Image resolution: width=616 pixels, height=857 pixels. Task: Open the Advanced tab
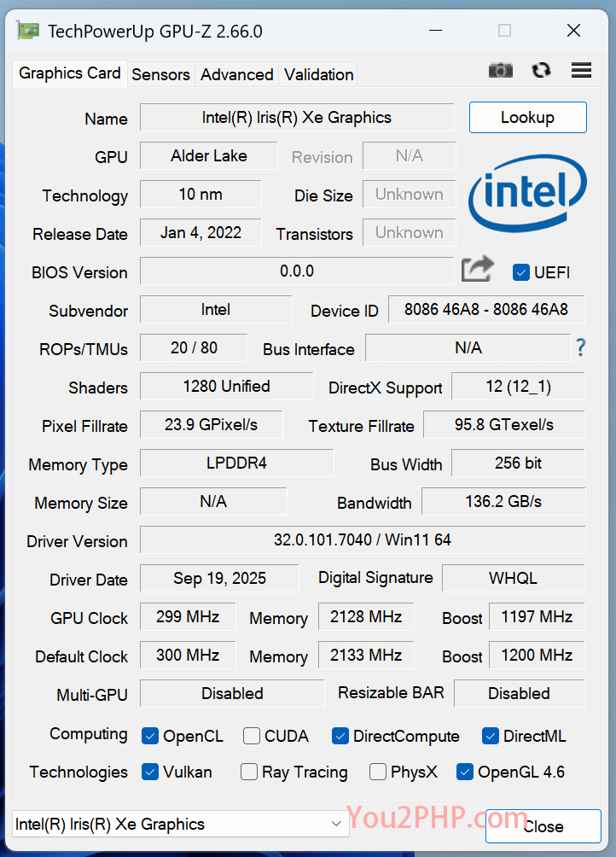point(236,75)
